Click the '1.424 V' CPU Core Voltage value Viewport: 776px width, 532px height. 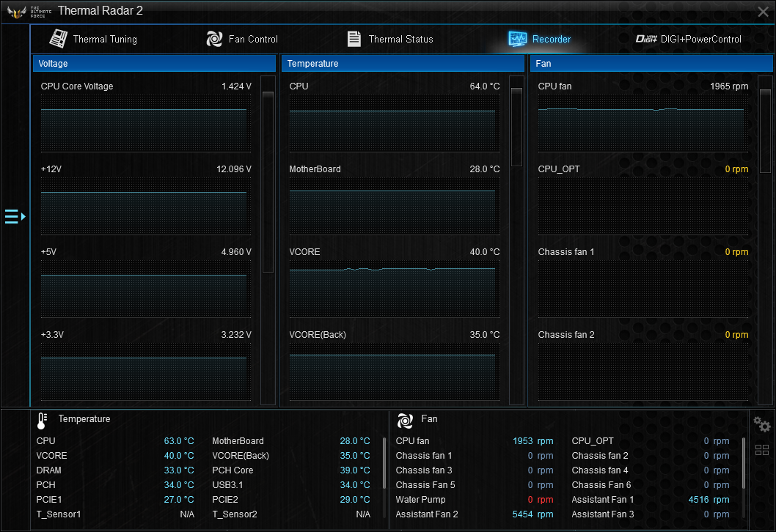(236, 86)
